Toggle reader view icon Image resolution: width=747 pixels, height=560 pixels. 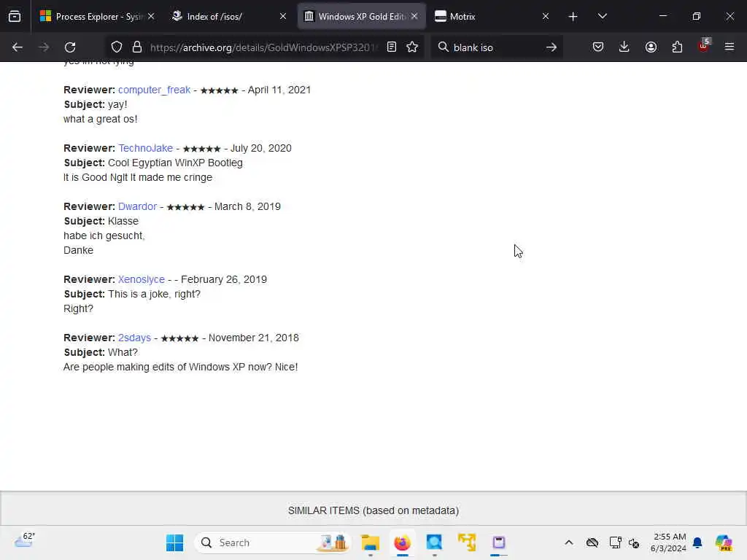(391, 47)
